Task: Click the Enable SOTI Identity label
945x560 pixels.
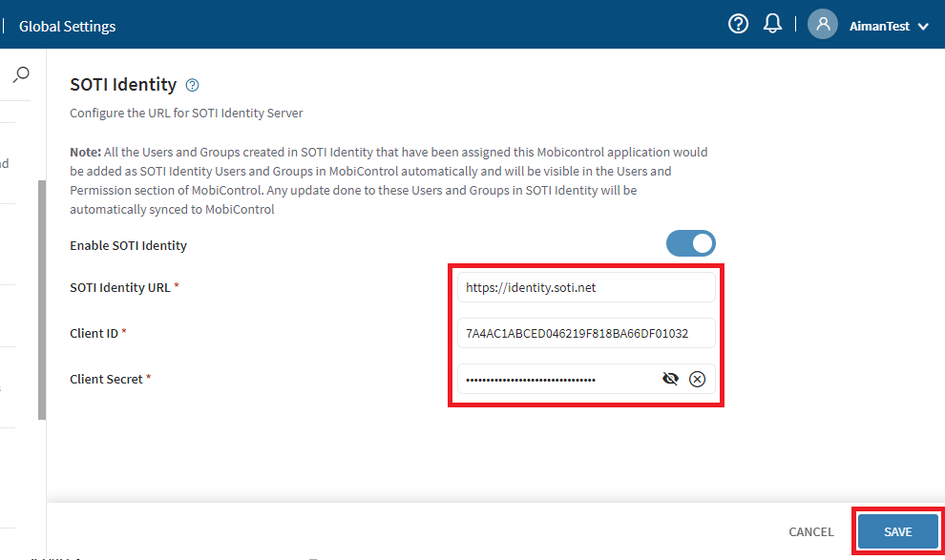Action: [x=128, y=245]
